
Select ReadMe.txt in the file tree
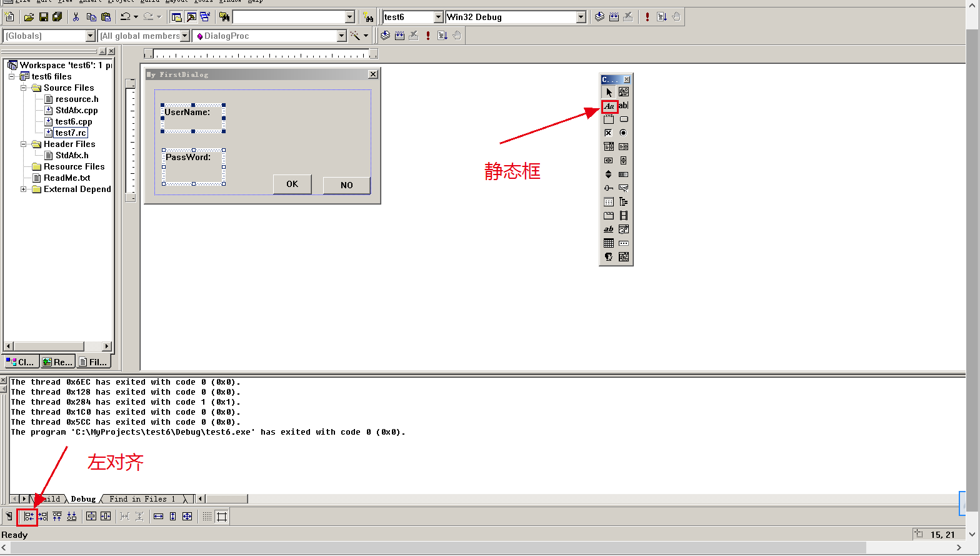point(67,178)
